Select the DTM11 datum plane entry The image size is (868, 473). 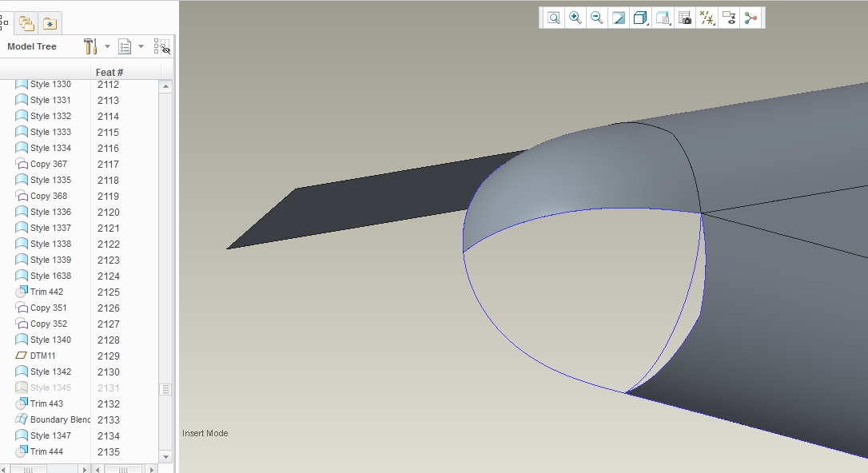(x=42, y=356)
